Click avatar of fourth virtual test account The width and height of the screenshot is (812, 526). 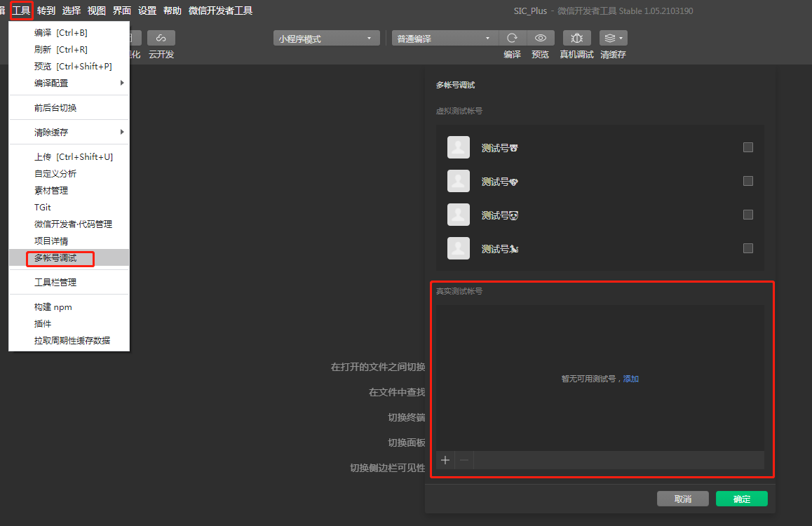459,248
